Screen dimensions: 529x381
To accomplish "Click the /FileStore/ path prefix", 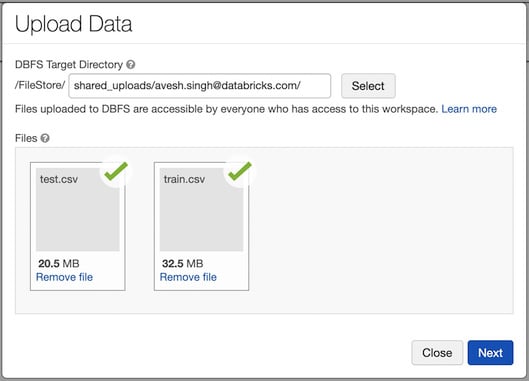I will click(x=40, y=85).
